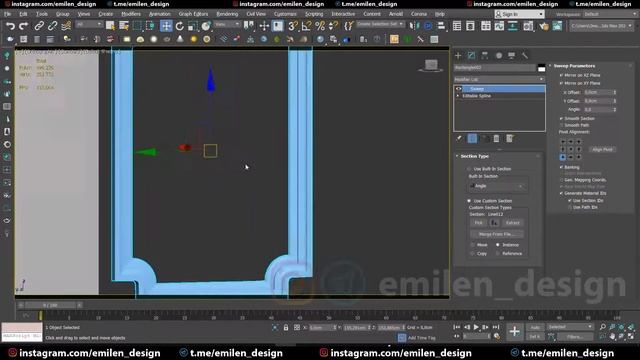The width and height of the screenshot is (640, 360).
Task: Click the Select by Name icon
Action: pos(124,26)
